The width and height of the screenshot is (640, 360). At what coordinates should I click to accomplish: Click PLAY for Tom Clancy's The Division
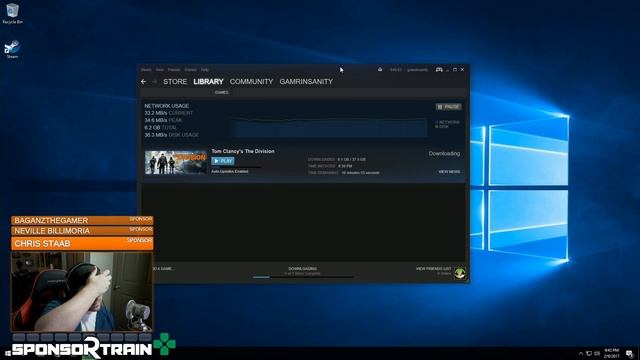pos(223,161)
